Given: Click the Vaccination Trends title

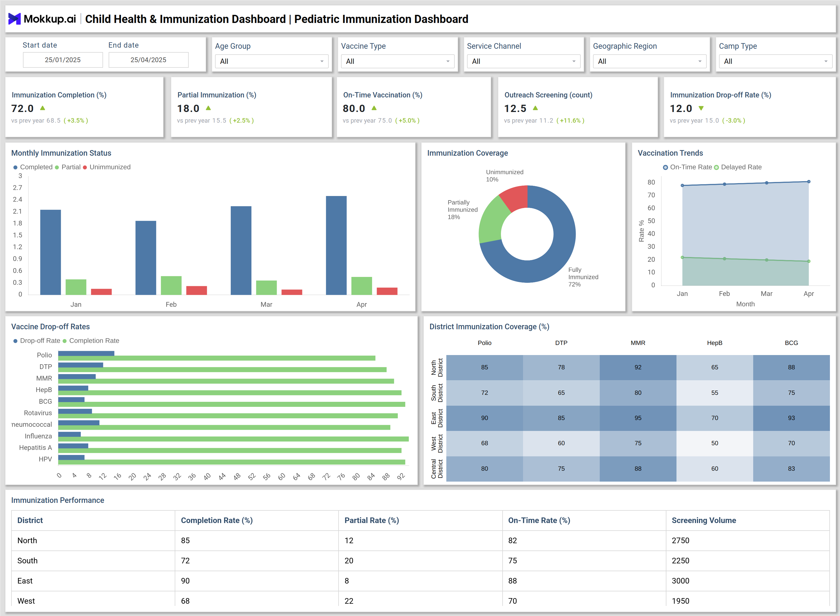Looking at the screenshot, I should [670, 153].
